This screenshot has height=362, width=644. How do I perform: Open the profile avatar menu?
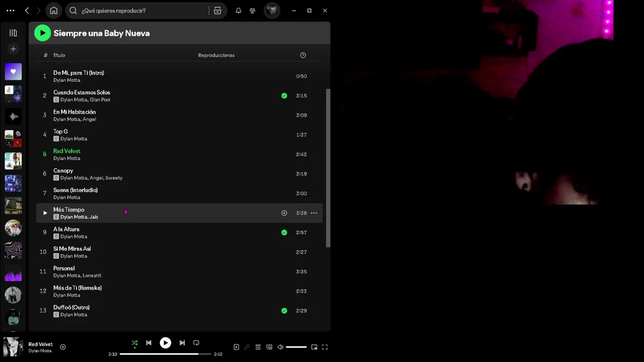pyautogui.click(x=272, y=11)
